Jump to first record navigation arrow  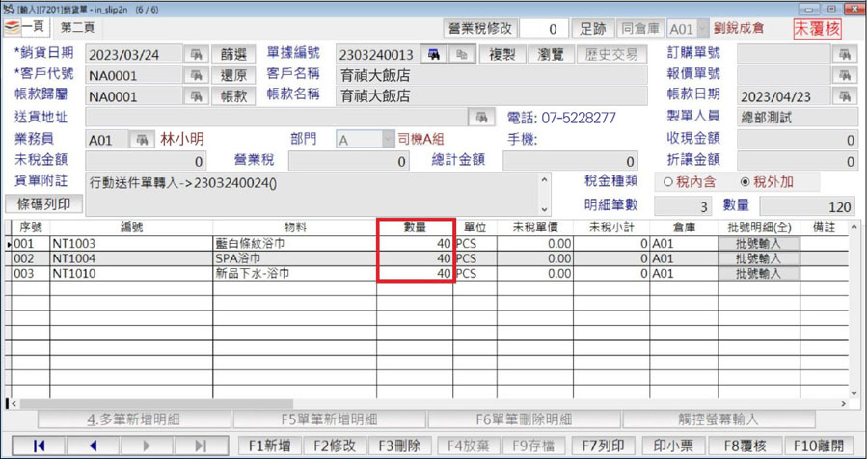[x=39, y=445]
